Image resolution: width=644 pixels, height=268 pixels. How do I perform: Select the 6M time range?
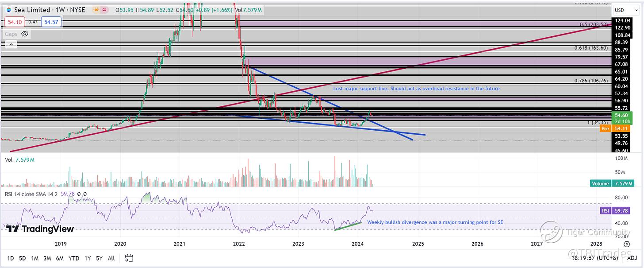[59, 258]
